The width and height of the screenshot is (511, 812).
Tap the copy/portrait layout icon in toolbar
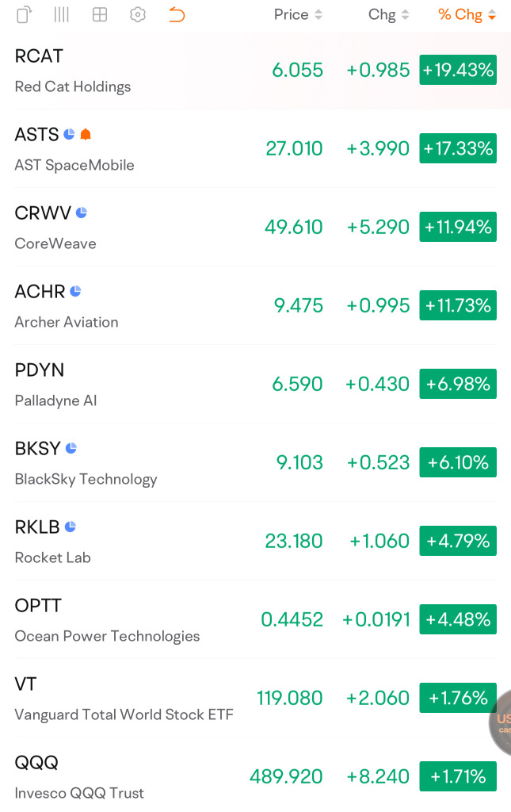click(24, 14)
